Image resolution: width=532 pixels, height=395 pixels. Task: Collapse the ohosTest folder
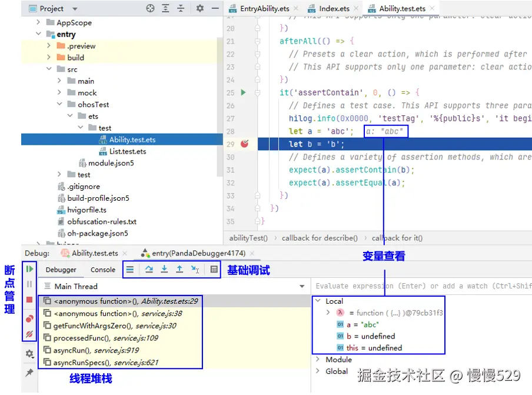tap(59, 104)
